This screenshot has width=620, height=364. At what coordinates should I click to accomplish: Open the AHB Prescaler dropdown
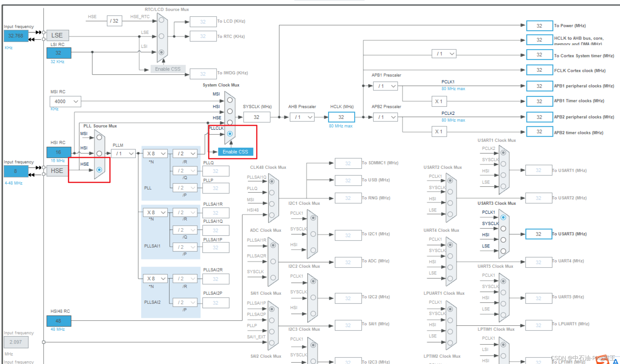(302, 117)
